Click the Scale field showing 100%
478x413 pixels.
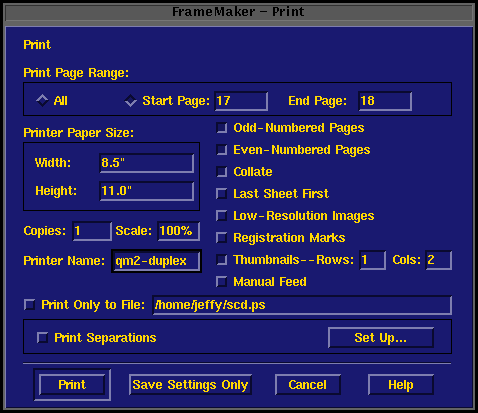[x=179, y=231]
